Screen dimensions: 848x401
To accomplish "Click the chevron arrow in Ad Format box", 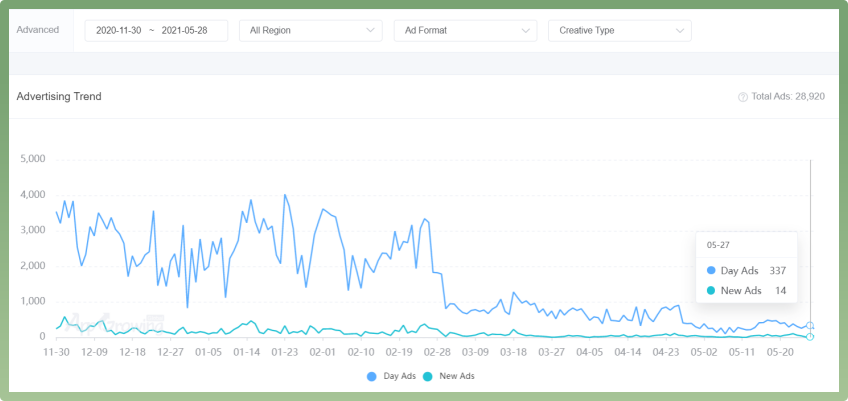I will click(526, 31).
